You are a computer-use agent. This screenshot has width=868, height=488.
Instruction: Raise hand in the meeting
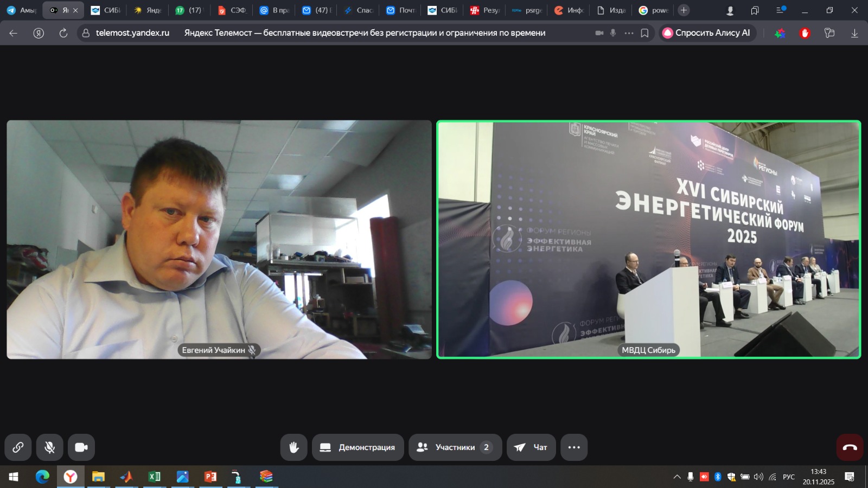[x=293, y=447]
